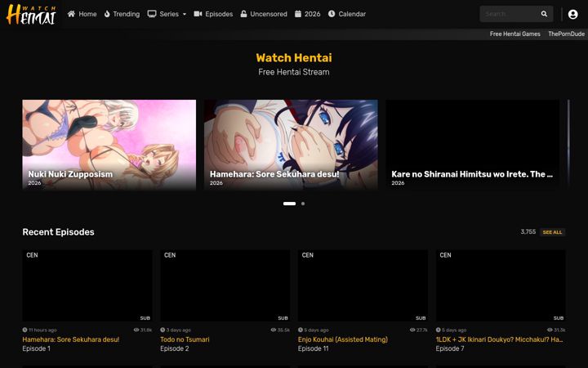Open the Todo no Tsumari episode thumbnail
Viewport: 588px width, 368px height.
point(225,285)
